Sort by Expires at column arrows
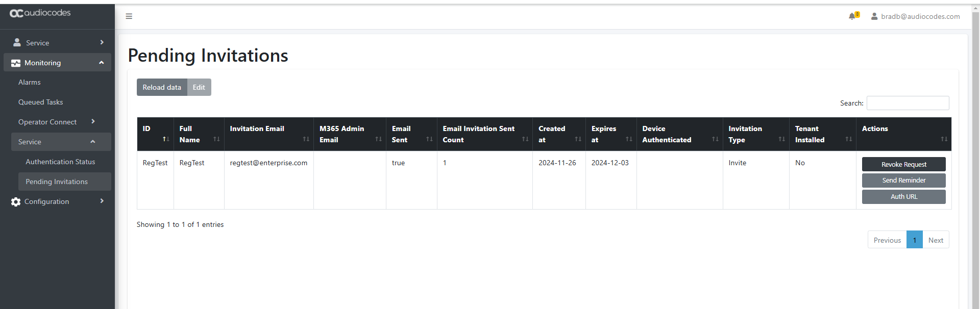The image size is (980, 309). click(x=628, y=139)
